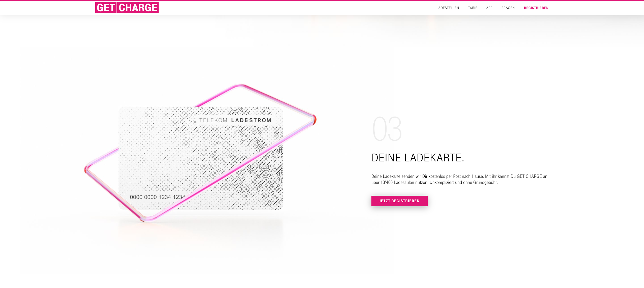
Task: Navigate to Fragen in header
Action: (x=508, y=8)
